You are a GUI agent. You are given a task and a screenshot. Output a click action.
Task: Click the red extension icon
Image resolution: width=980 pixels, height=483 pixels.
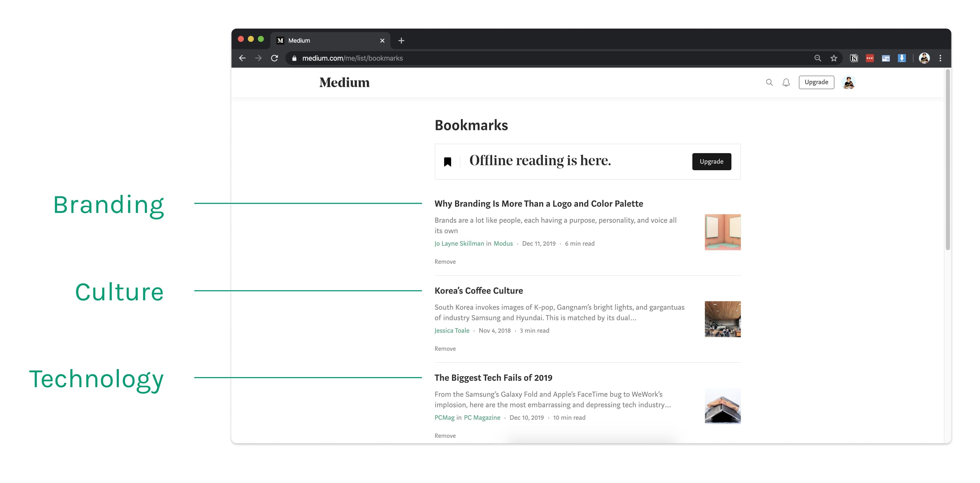[x=870, y=58]
